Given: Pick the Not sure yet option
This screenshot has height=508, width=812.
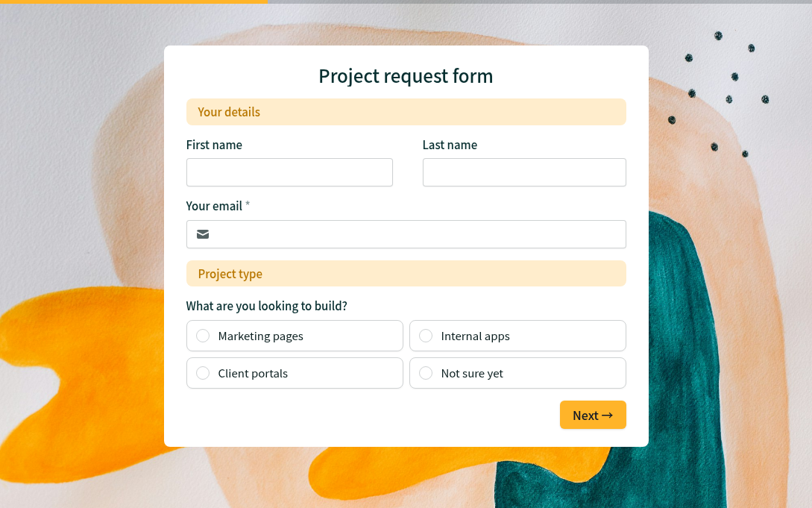Looking at the screenshot, I should coord(426,373).
